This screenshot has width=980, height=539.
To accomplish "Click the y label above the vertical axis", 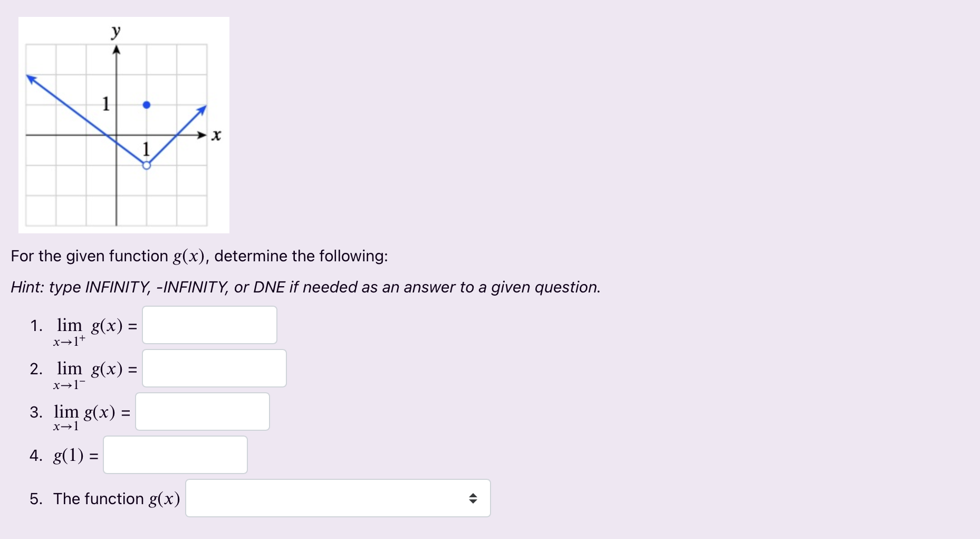I will coord(115,32).
